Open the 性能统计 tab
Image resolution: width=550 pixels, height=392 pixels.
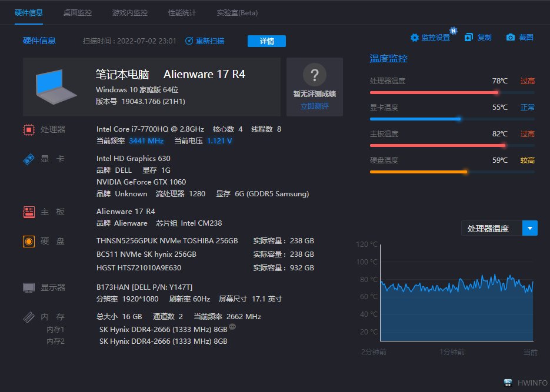pyautogui.click(x=182, y=12)
